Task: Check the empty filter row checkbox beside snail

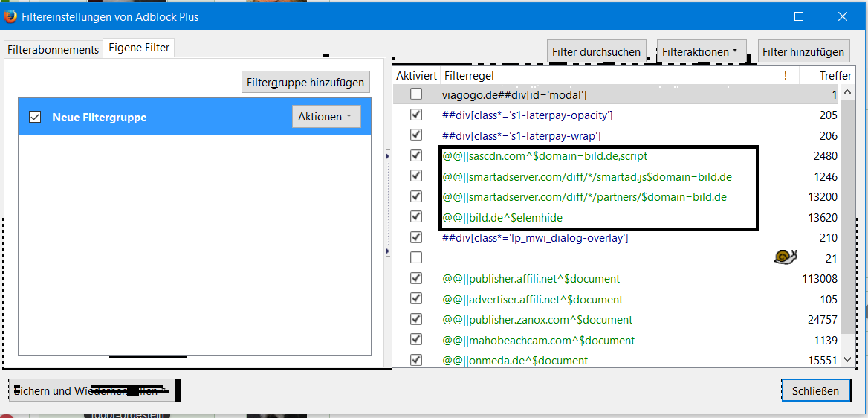Action: [416, 258]
